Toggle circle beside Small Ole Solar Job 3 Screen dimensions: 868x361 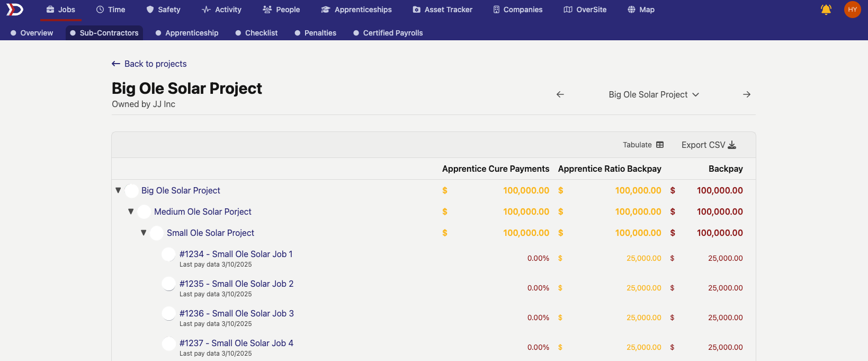click(x=168, y=314)
